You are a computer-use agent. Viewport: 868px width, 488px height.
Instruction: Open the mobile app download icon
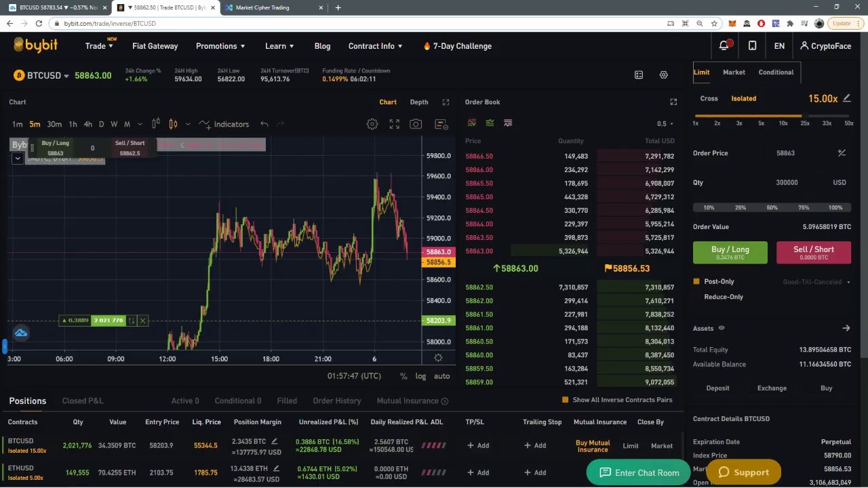(x=752, y=45)
